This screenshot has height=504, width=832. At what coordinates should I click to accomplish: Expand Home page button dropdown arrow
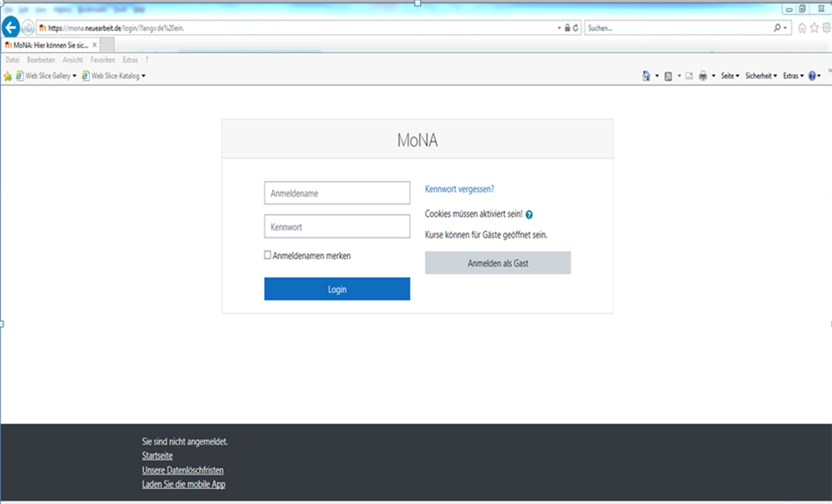[x=657, y=76]
